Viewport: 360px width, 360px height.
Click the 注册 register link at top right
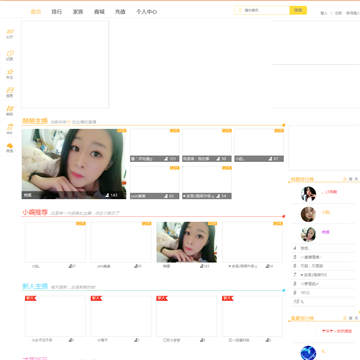pos(338,13)
